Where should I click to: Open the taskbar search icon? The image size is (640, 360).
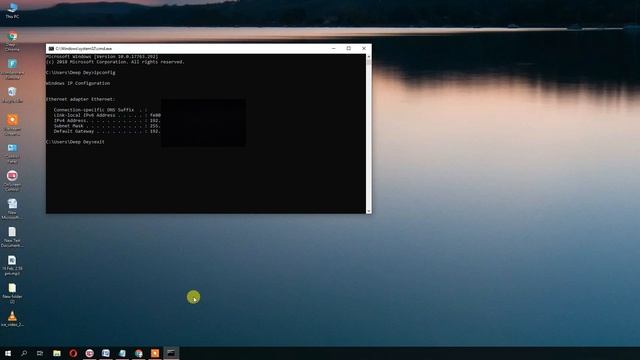click(x=24, y=353)
